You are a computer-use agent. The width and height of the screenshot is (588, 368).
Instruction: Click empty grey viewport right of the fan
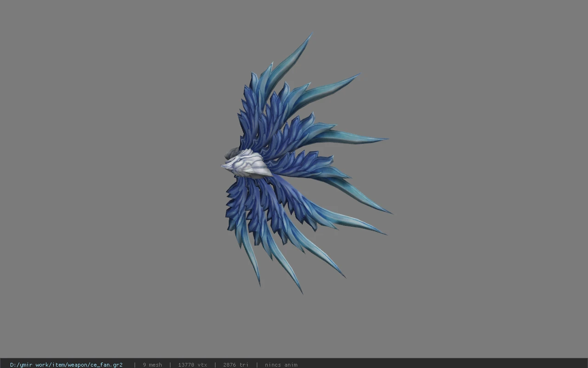pyautogui.click(x=487, y=175)
